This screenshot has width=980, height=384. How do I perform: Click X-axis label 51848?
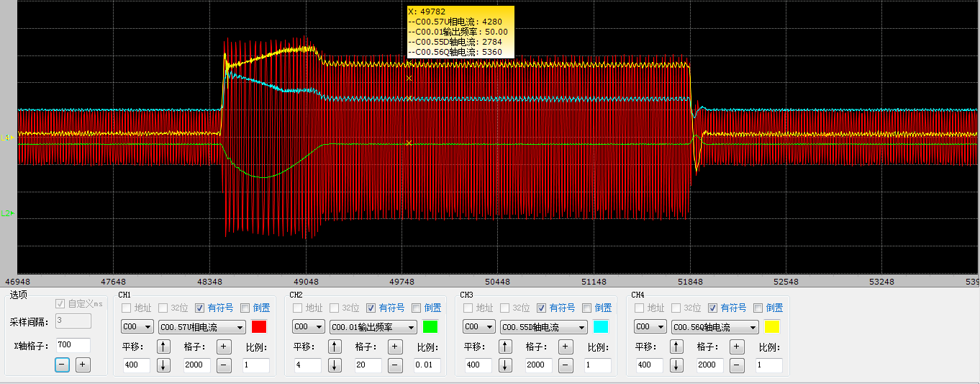690,282
